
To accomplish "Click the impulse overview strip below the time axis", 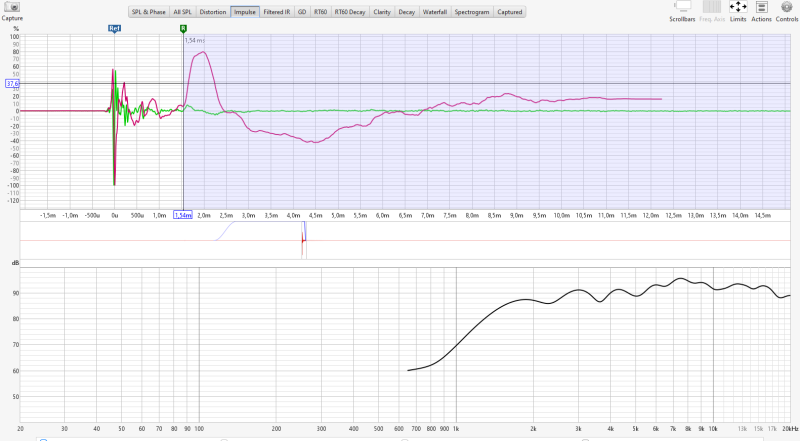I will pyautogui.click(x=400, y=241).
